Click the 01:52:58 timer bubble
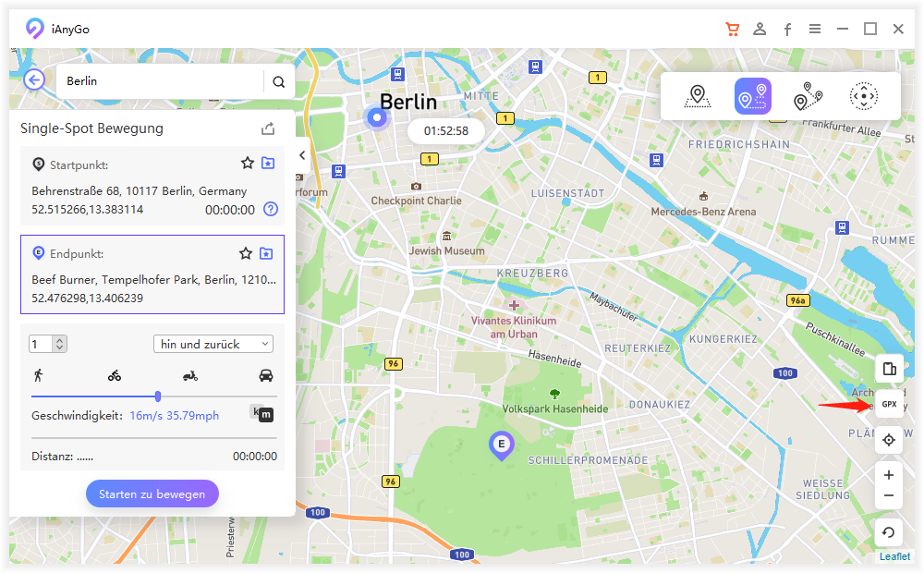Viewport: 924px width, 573px height. tap(446, 131)
